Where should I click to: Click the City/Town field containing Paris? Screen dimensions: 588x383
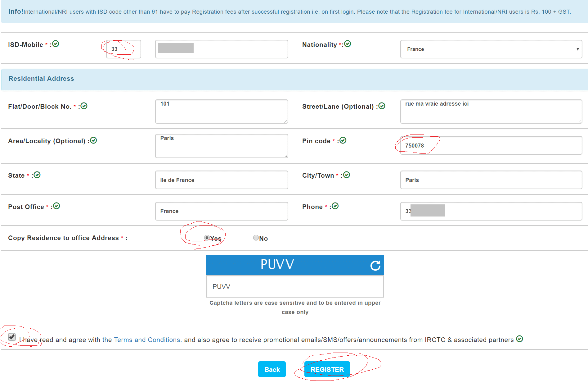(x=491, y=180)
